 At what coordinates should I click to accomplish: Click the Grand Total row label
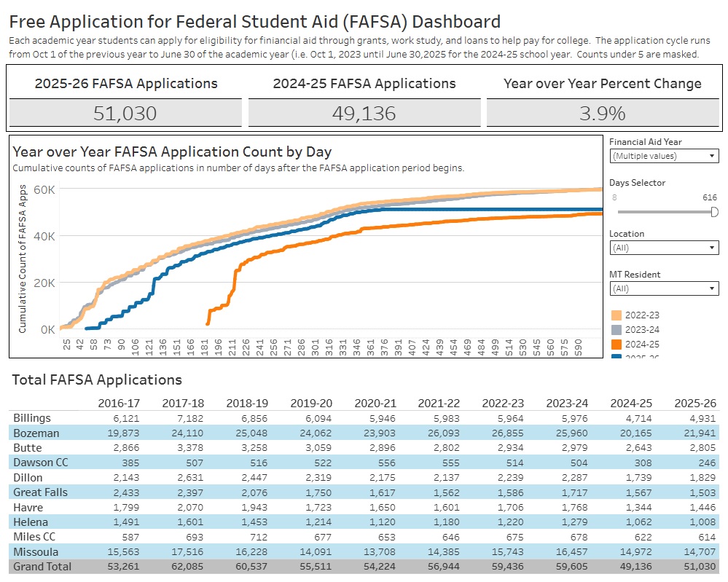(x=36, y=566)
